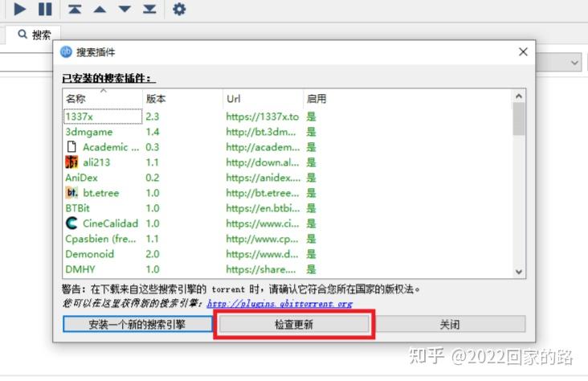Move torrent to top of queue
The width and height of the screenshot is (588, 381).
pyautogui.click(x=75, y=9)
